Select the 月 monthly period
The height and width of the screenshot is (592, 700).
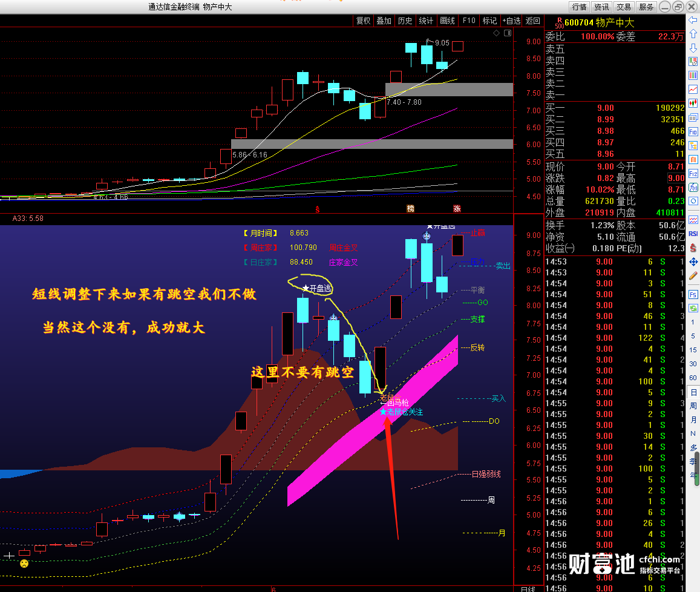(693, 419)
